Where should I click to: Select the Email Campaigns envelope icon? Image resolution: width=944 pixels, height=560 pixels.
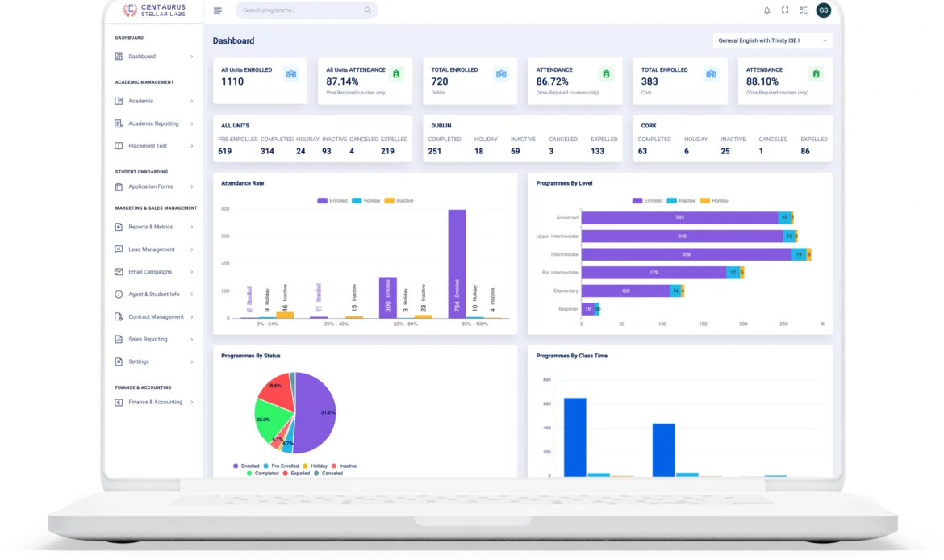[x=117, y=271]
